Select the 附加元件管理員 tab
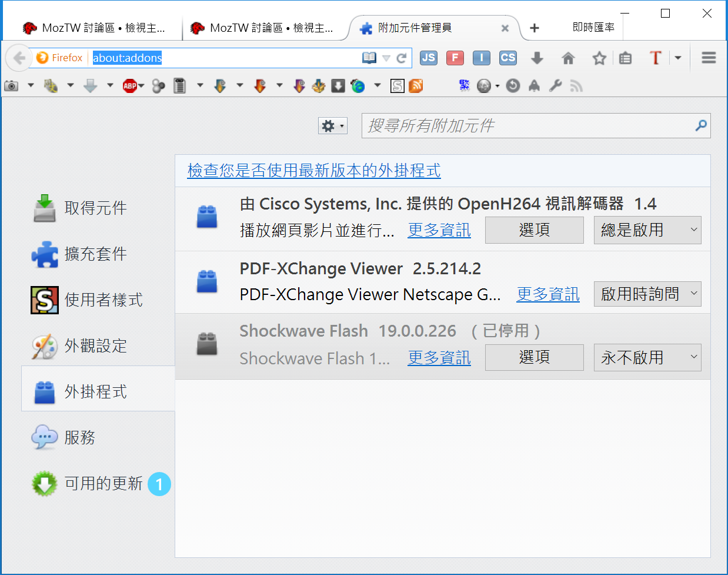This screenshot has width=728, height=575. click(x=434, y=28)
